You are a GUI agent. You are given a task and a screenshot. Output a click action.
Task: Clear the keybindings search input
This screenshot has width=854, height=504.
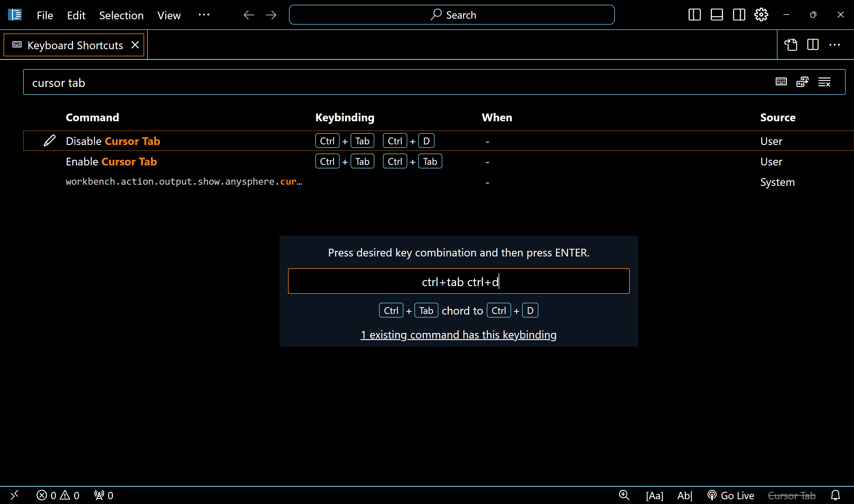pos(824,82)
